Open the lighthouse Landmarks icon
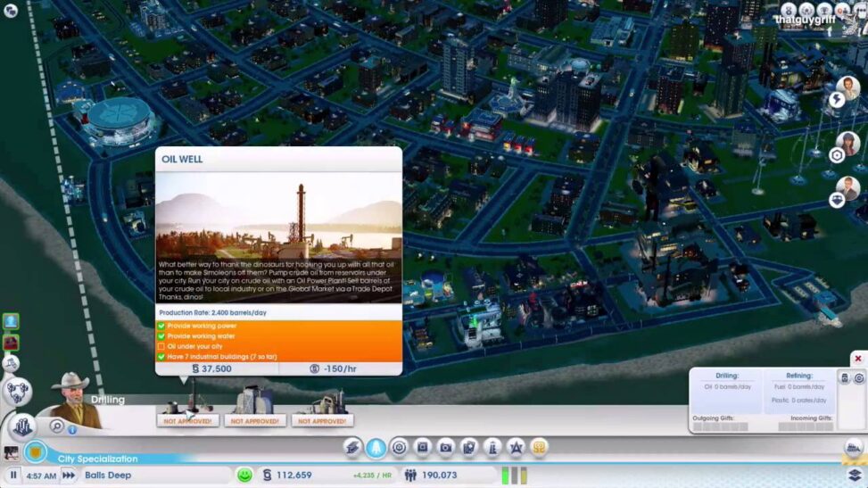This screenshot has height=488, width=868. click(492, 447)
